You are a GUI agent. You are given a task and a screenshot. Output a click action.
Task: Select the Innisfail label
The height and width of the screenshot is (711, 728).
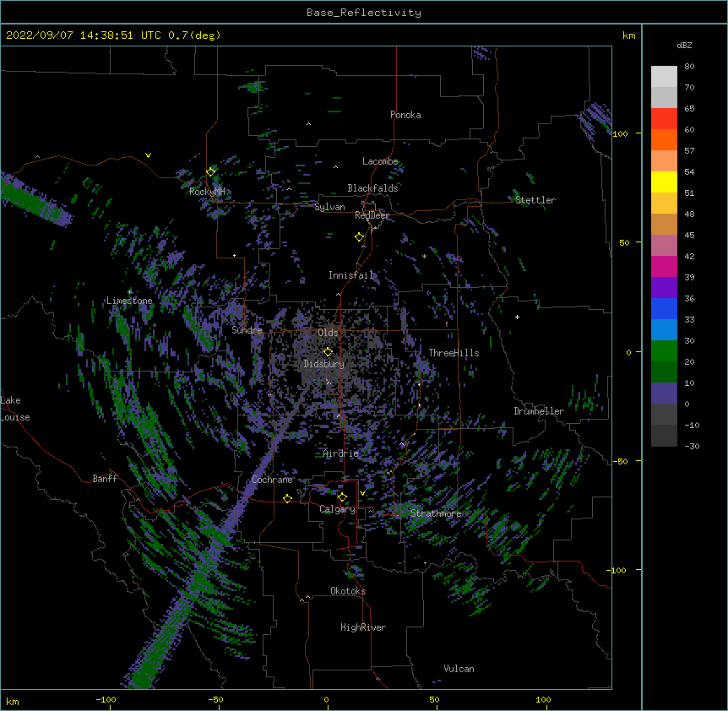350,275
